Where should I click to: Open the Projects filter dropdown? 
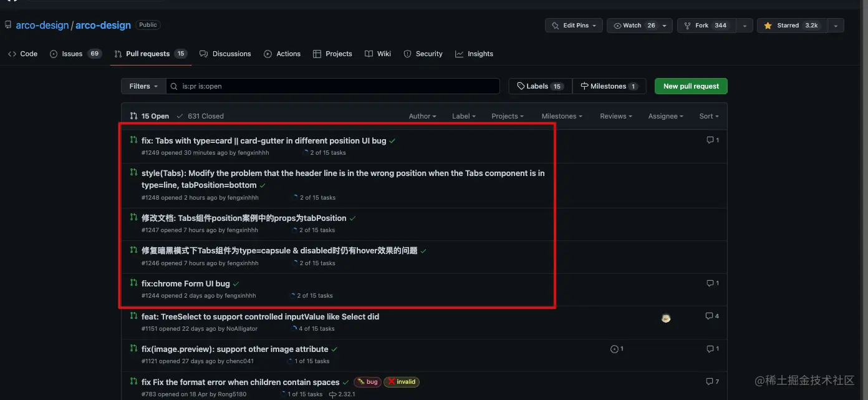508,116
